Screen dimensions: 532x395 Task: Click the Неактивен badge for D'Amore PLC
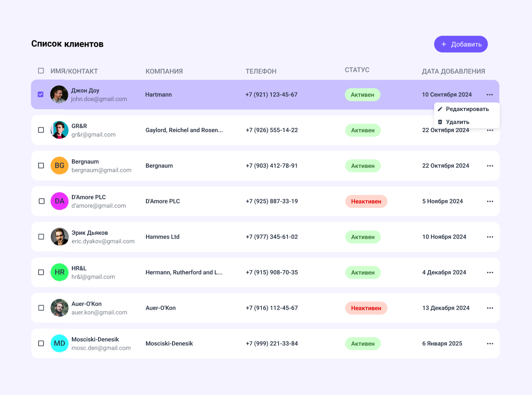coord(366,201)
